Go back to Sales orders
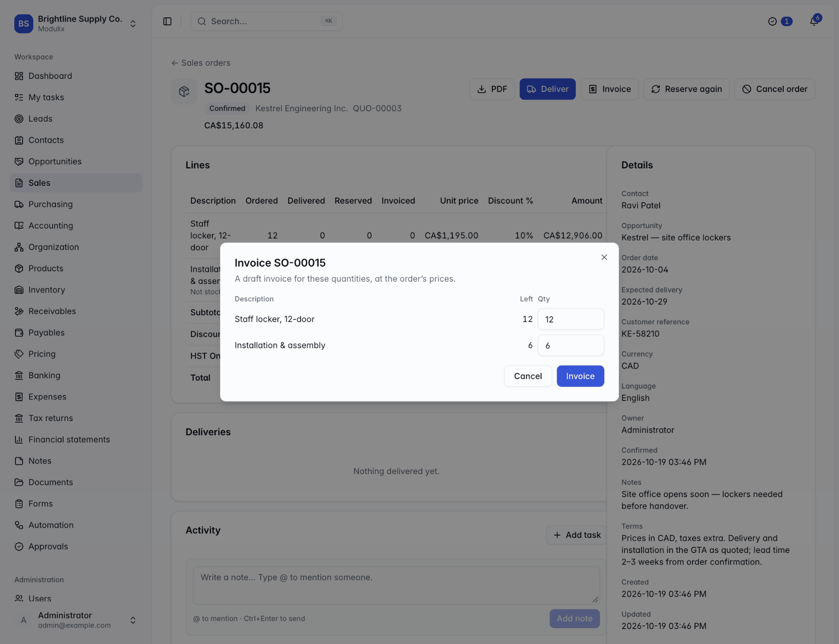This screenshot has height=644, width=839. click(201, 63)
